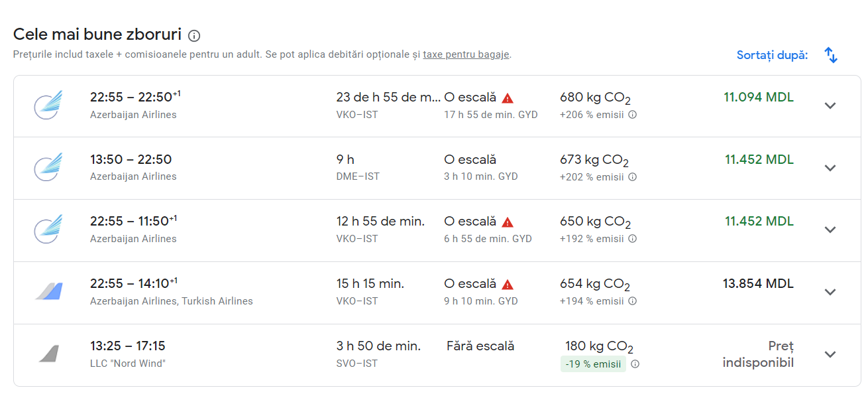Click emissions info icon for +194 % flight
868x406 pixels.
coord(633,301)
